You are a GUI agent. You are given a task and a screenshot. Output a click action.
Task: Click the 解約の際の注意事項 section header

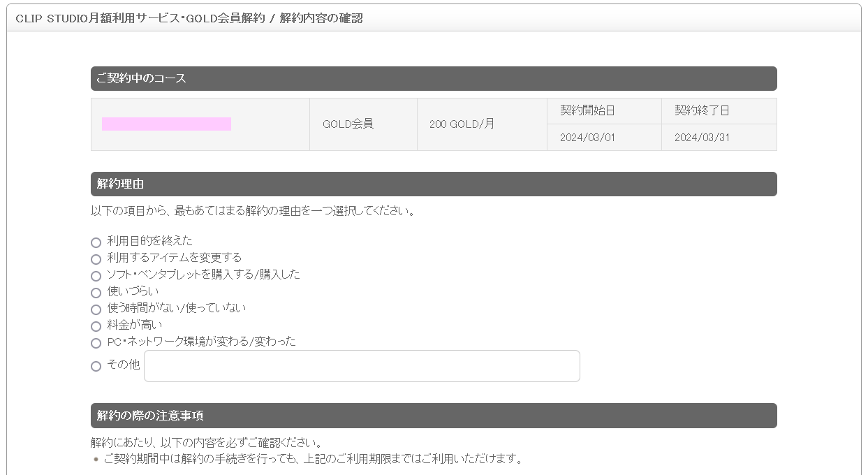434,415
